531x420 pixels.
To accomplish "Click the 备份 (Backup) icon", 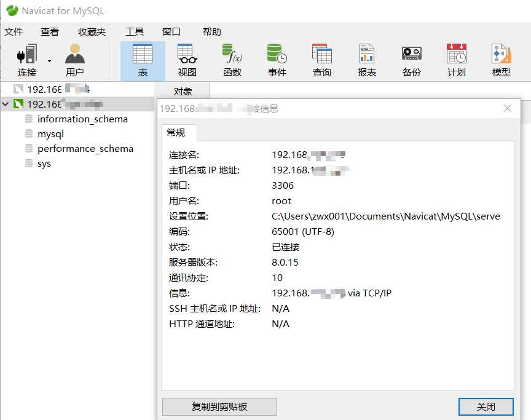I will click(x=411, y=60).
